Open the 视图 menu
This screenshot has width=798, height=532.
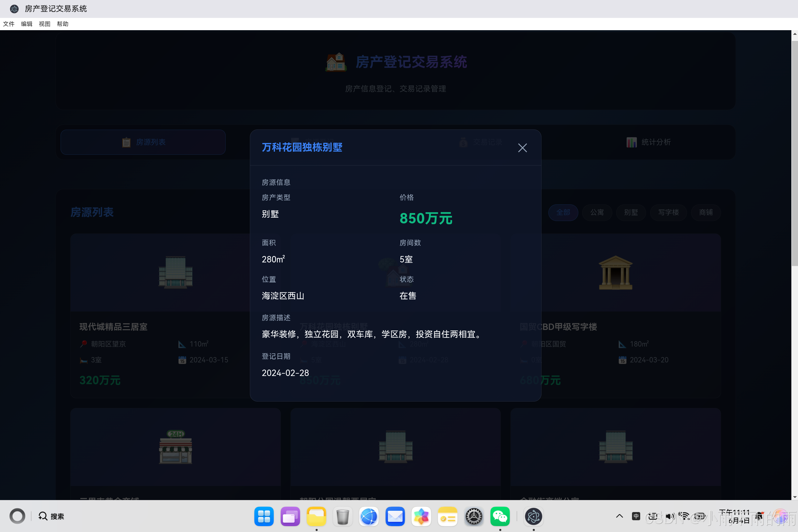point(45,24)
